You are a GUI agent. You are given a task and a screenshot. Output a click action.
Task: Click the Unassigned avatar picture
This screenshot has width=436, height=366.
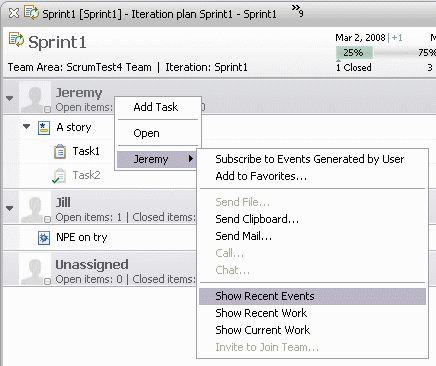click(x=35, y=269)
